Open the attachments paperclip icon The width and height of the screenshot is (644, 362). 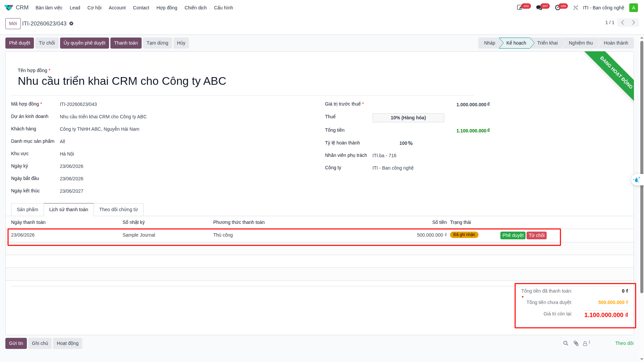pyautogui.click(x=576, y=343)
